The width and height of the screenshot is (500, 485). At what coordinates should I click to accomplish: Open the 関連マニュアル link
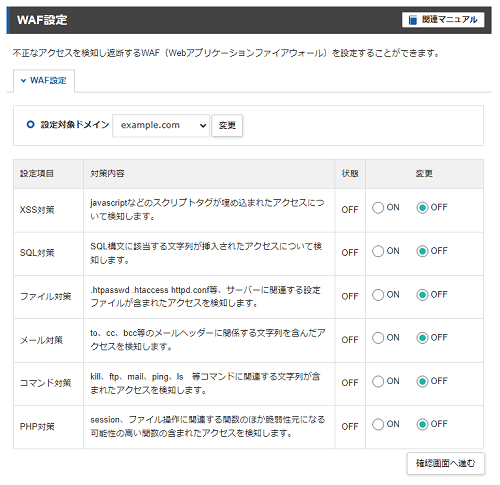click(443, 20)
